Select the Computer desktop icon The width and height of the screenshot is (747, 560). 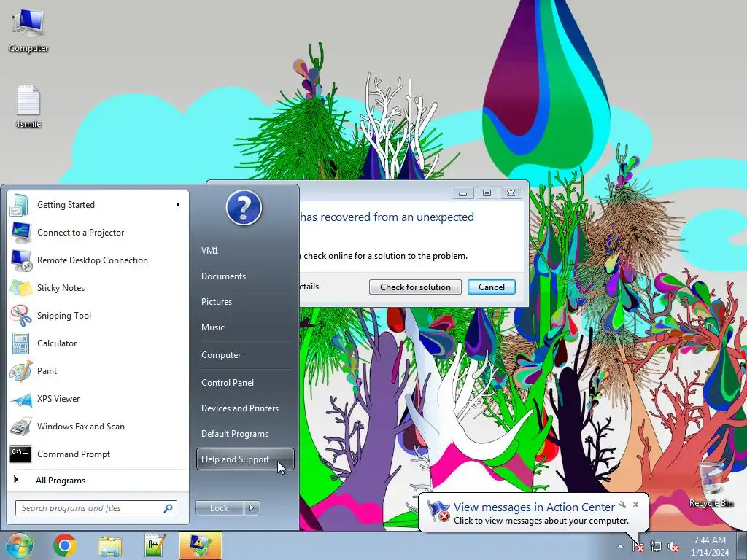[28, 31]
